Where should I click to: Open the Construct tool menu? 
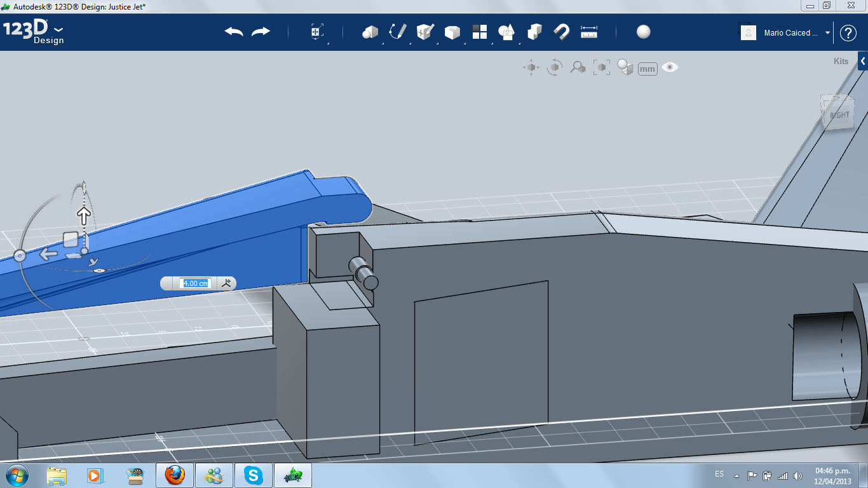pos(424,32)
